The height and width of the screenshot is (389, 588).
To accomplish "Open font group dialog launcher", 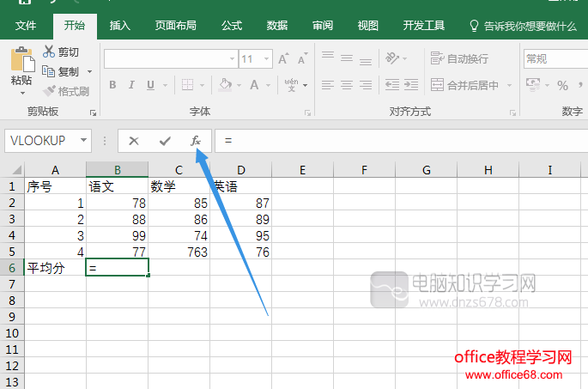I will click(307, 112).
